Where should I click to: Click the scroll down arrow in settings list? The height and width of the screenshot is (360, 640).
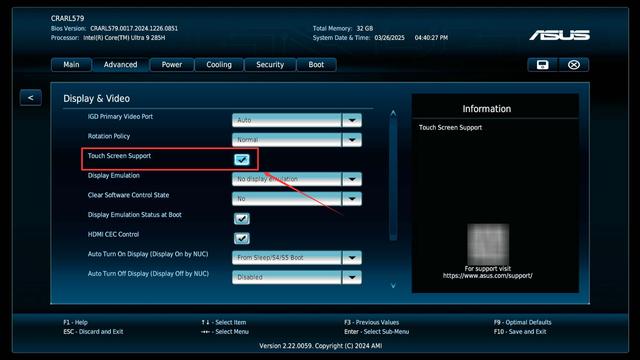point(393,286)
